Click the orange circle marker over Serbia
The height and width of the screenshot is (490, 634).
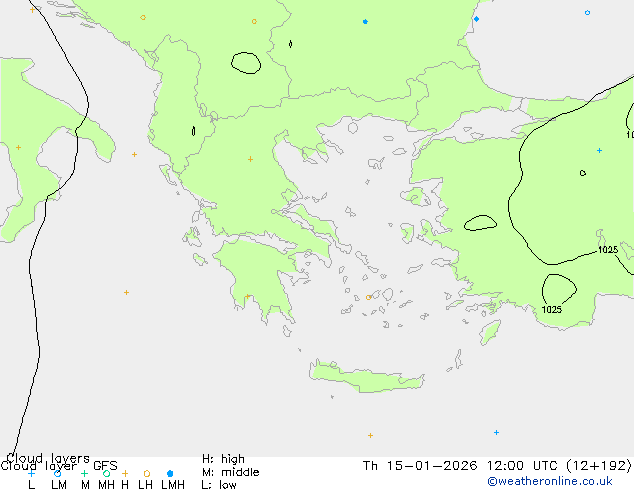click(x=254, y=21)
